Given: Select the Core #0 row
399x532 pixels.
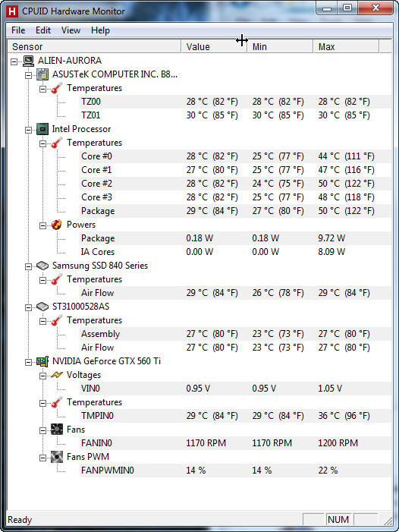Looking at the screenshot, I should [x=235, y=156].
